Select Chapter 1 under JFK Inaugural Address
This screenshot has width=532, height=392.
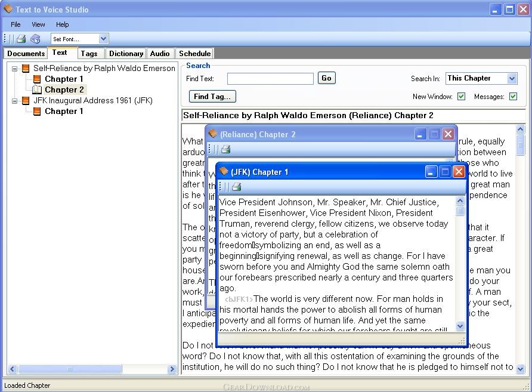coord(64,112)
